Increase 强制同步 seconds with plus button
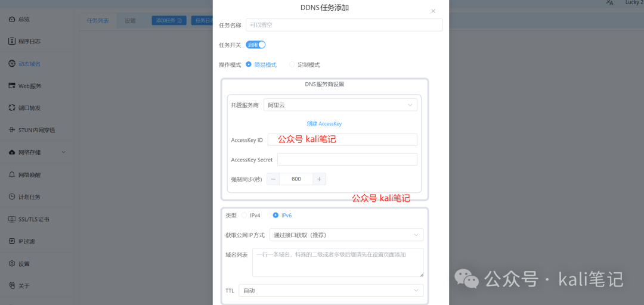This screenshot has width=644, height=305. 319,179
